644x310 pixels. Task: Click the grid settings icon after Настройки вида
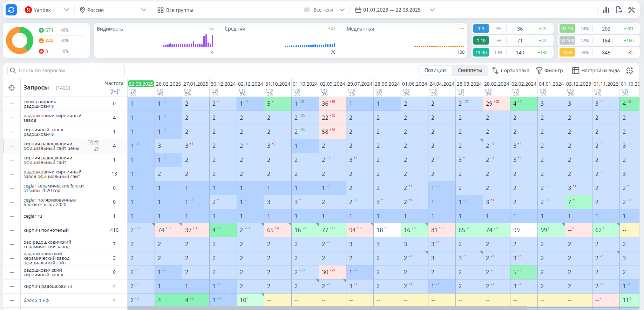click(x=630, y=71)
